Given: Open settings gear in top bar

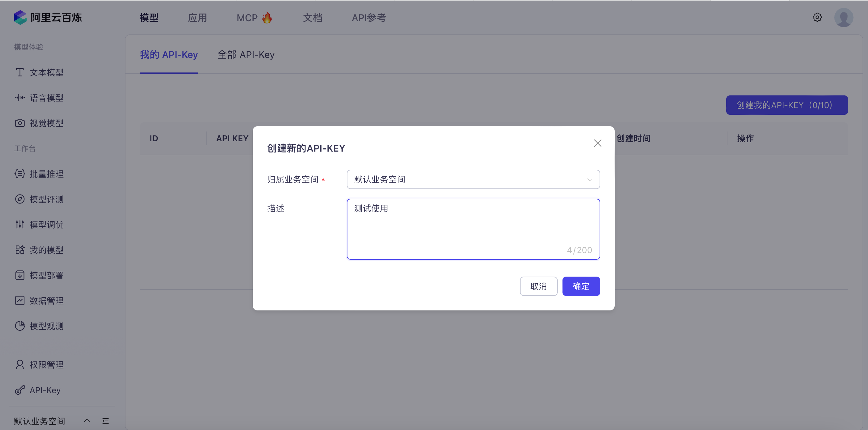Looking at the screenshot, I should tap(817, 17).
